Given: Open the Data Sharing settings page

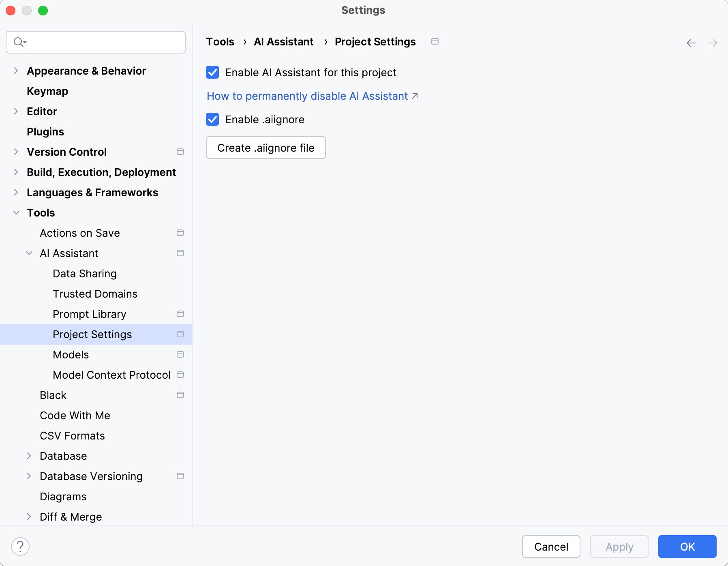Looking at the screenshot, I should tap(85, 274).
